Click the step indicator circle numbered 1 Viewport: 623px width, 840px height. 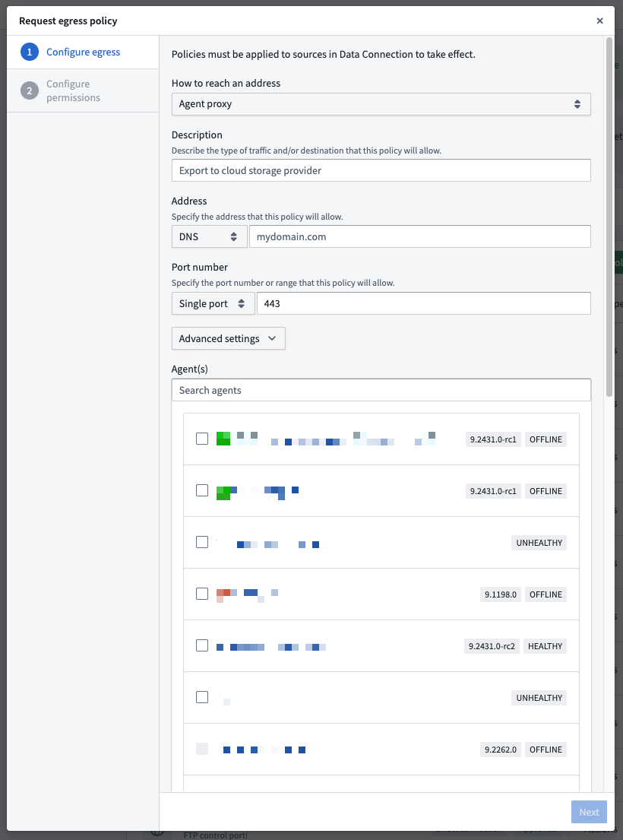28,52
